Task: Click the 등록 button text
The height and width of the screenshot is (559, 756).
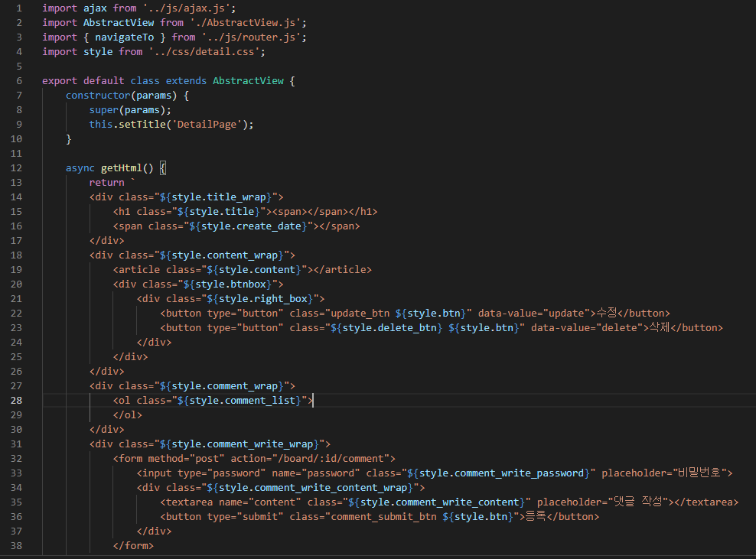Action: (535, 516)
